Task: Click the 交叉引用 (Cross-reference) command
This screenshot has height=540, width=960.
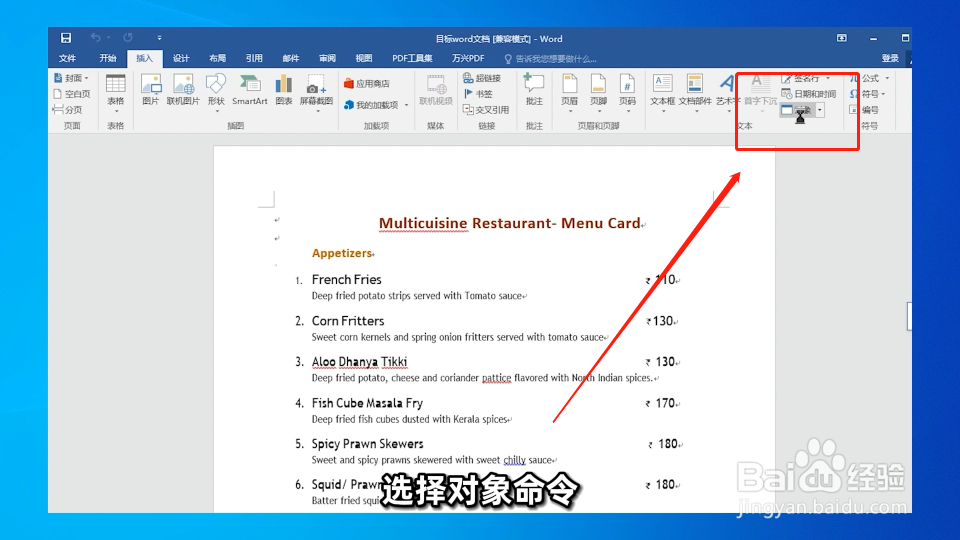Action: tap(486, 110)
